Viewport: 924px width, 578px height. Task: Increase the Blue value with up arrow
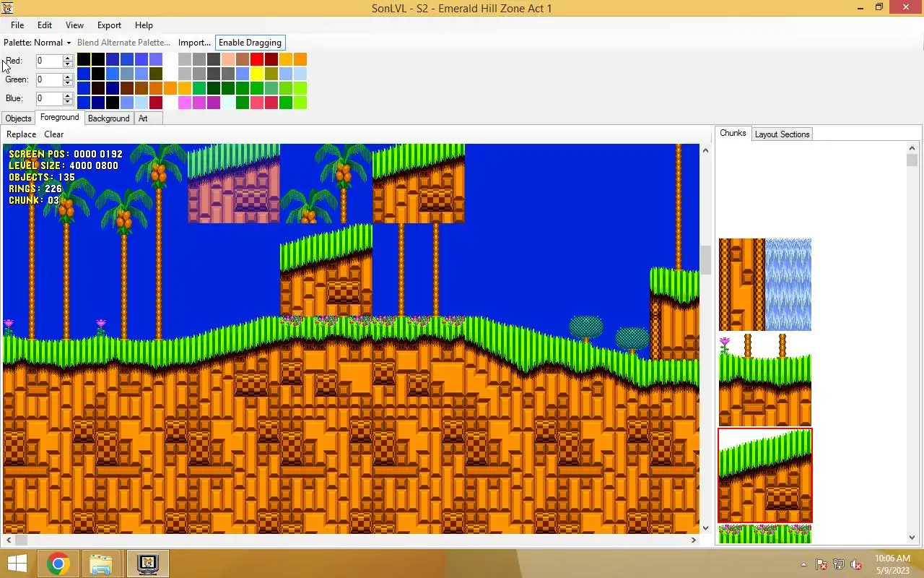tap(68, 95)
